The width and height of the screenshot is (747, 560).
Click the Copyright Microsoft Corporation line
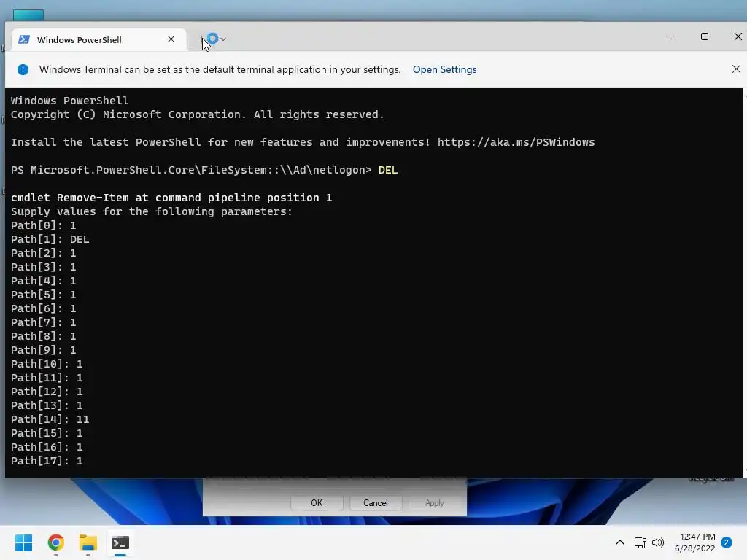197,114
